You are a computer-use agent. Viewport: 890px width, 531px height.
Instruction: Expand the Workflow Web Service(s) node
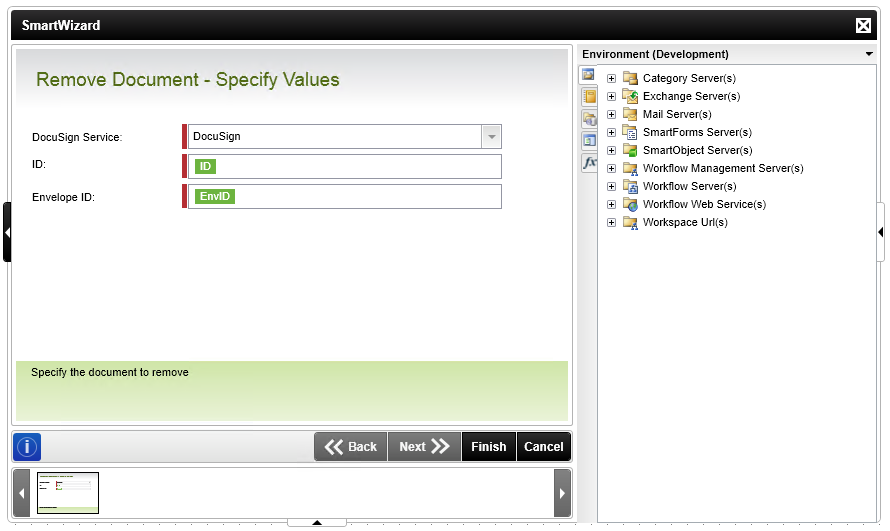click(x=611, y=204)
